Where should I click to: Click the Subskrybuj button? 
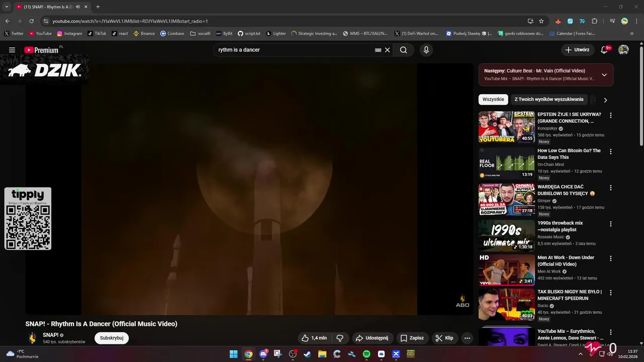pyautogui.click(x=112, y=338)
